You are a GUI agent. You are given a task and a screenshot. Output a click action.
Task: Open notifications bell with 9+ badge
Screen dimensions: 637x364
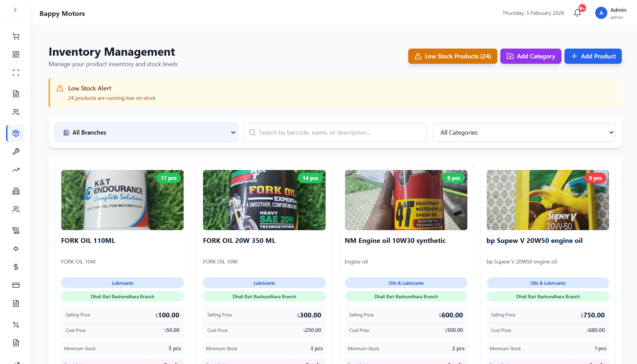point(578,13)
